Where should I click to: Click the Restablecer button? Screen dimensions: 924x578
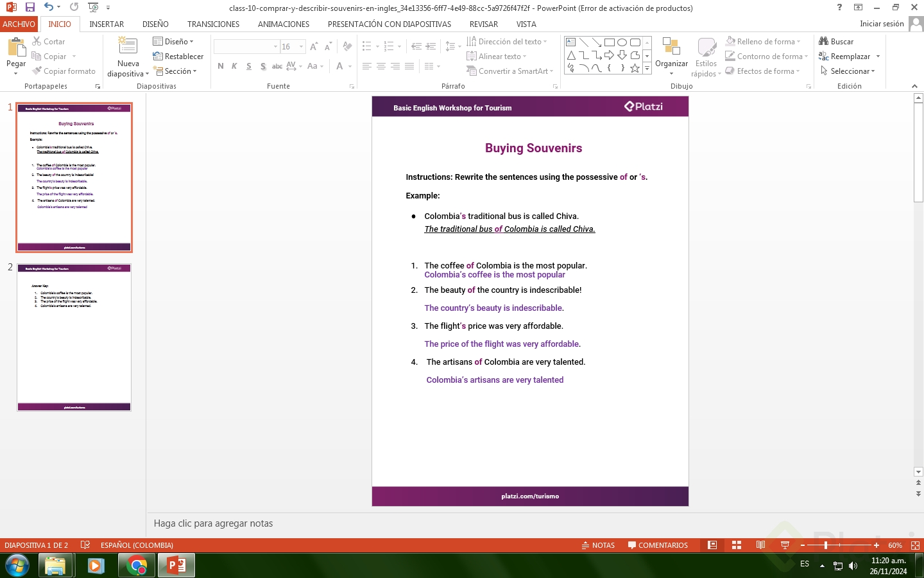tap(178, 57)
